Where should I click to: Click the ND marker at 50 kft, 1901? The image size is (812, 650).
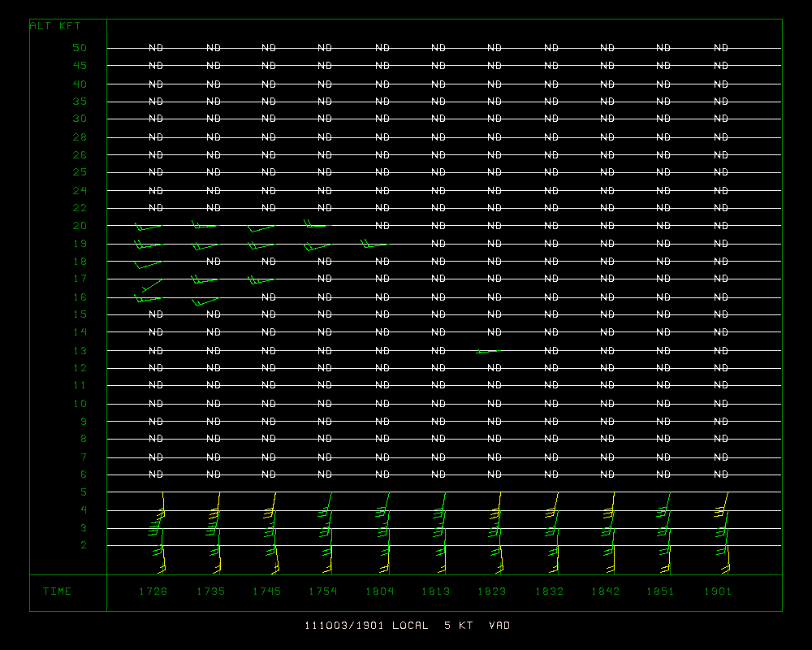[x=720, y=48]
